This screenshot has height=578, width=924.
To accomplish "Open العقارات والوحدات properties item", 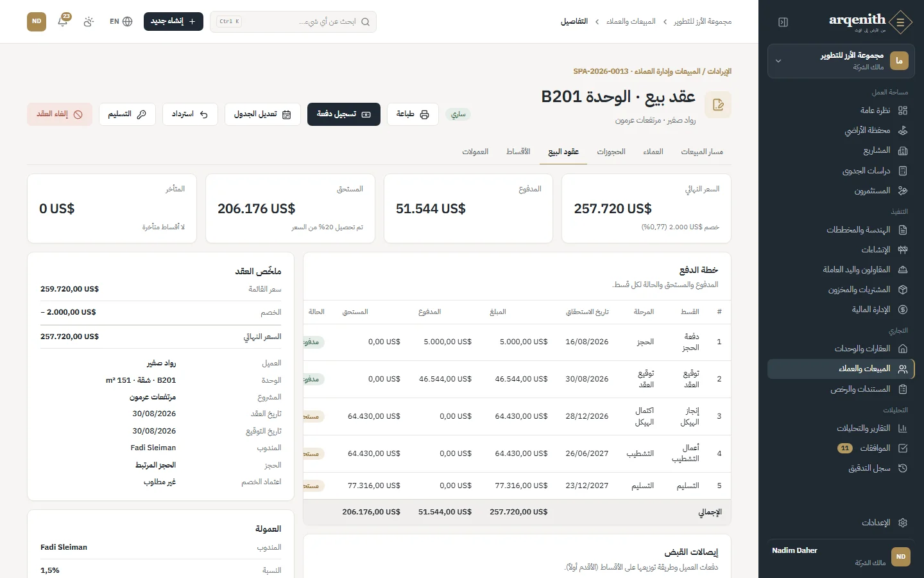I will [841, 349].
